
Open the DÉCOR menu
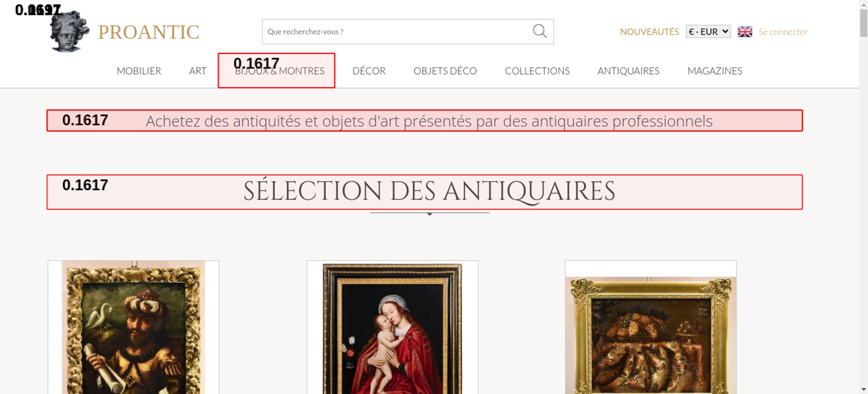point(369,71)
